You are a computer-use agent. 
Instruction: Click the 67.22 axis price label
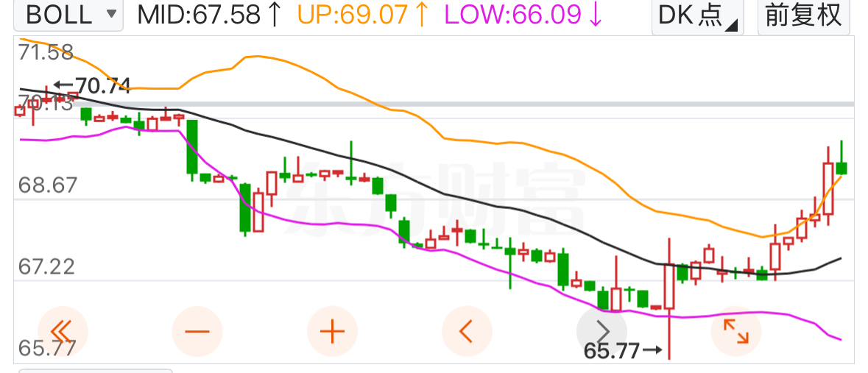click(x=46, y=267)
